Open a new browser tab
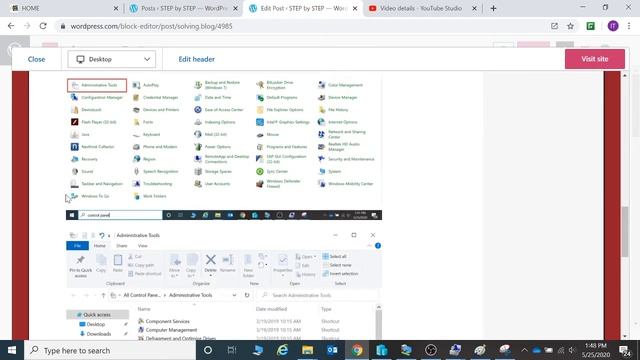640x360 pixels. click(493, 8)
